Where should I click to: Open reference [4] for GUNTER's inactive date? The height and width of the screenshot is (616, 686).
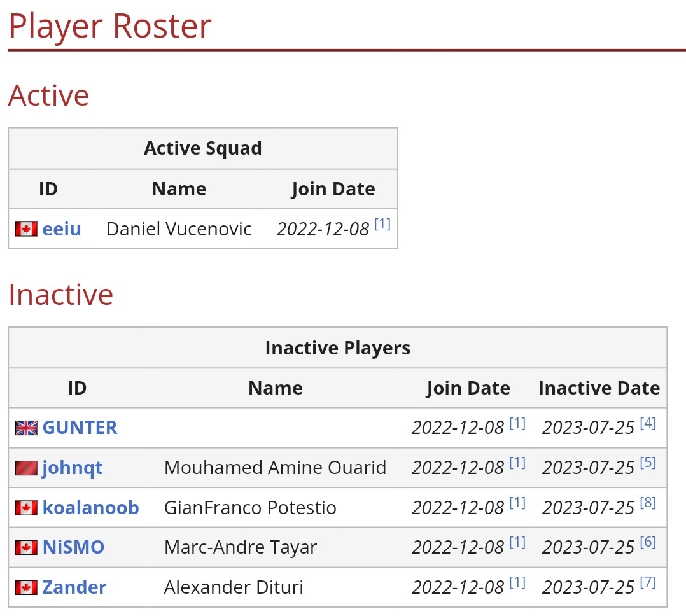tap(647, 423)
